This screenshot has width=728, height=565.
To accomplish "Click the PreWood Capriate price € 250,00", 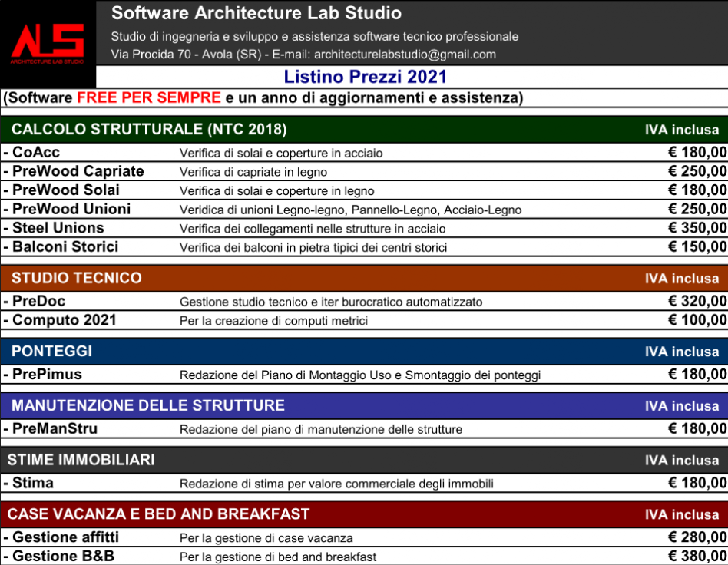I will click(x=697, y=171).
